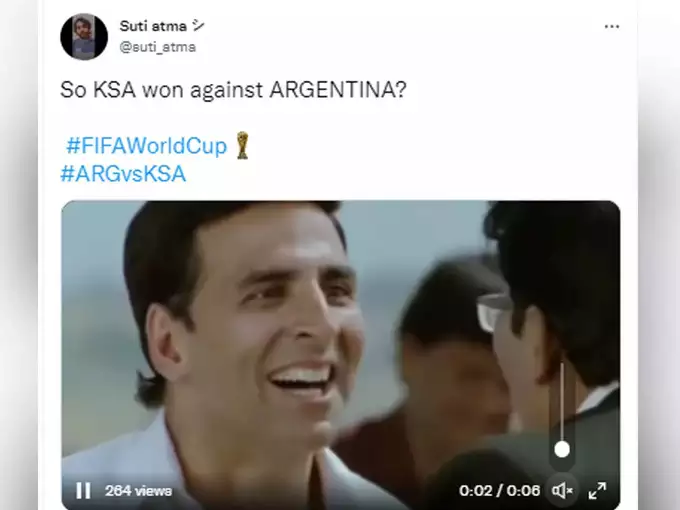Open the three-dot more options menu

[x=611, y=26]
